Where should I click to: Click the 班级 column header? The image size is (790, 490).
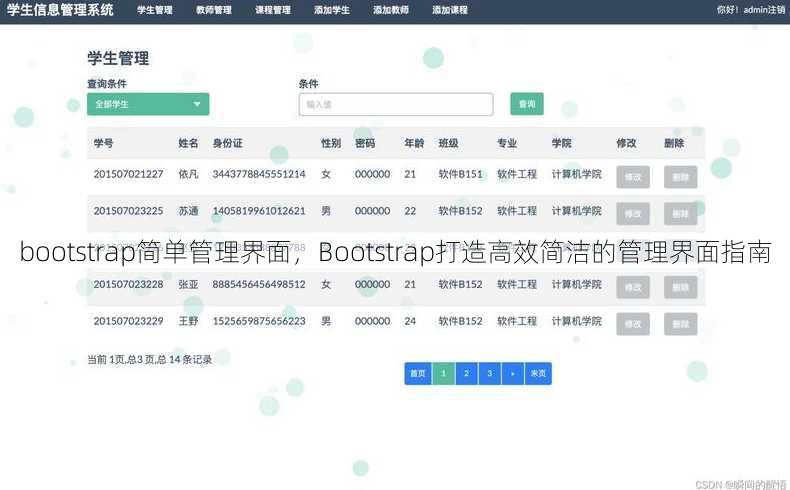click(x=448, y=144)
